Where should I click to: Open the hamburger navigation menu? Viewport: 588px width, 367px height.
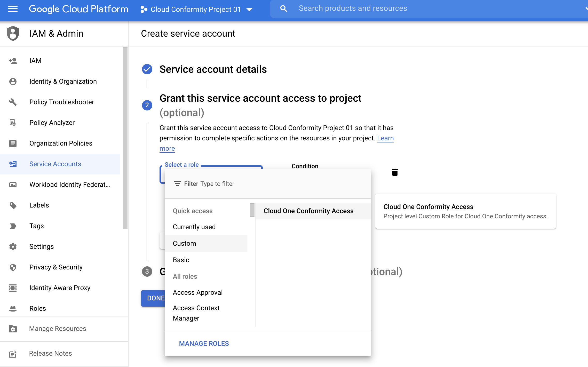pyautogui.click(x=13, y=9)
